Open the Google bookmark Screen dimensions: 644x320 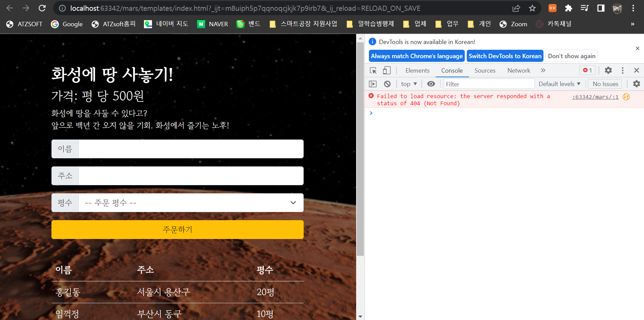click(x=67, y=24)
